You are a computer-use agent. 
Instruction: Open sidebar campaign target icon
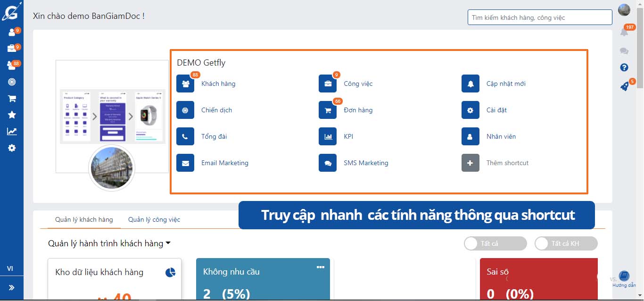[x=12, y=82]
